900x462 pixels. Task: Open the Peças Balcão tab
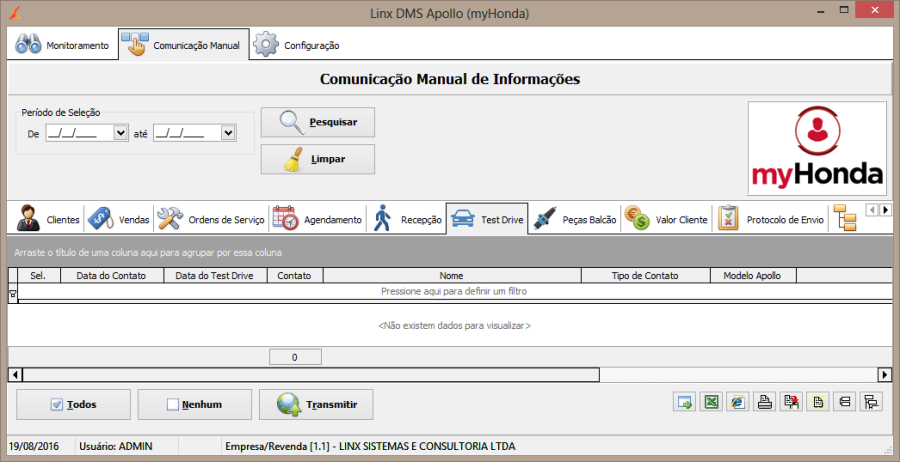tap(575, 219)
